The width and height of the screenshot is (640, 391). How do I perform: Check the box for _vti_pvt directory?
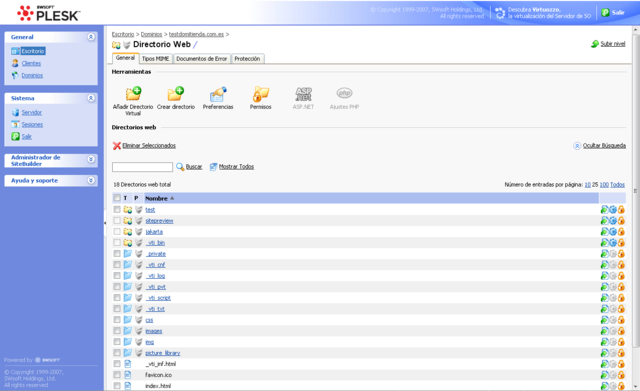click(117, 287)
